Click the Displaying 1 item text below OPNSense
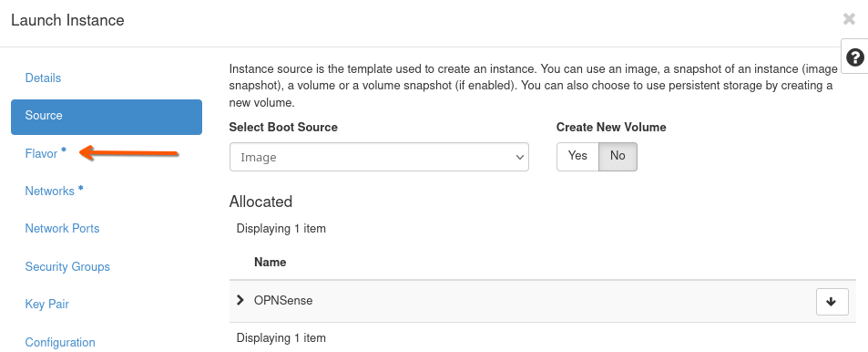The height and width of the screenshot is (352, 868). pos(281,338)
